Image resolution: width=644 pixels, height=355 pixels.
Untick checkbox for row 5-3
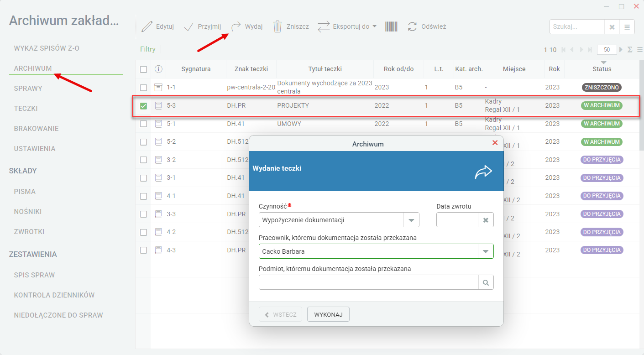click(x=143, y=106)
